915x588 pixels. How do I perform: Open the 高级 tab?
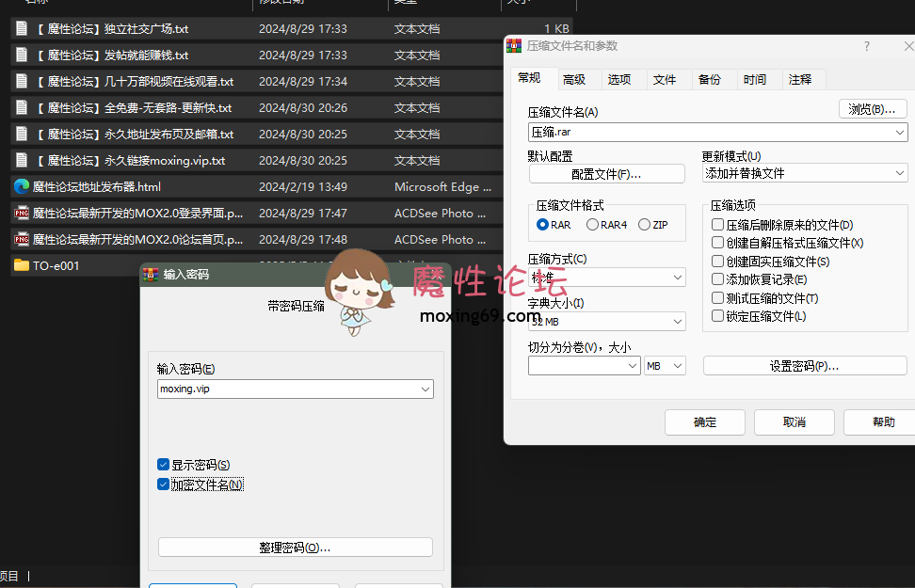pyautogui.click(x=574, y=79)
